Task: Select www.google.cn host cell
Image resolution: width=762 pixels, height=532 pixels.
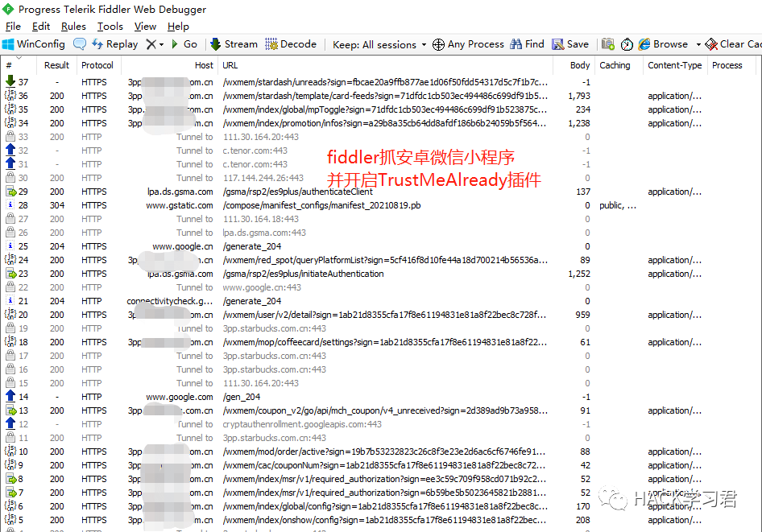Action: [183, 246]
